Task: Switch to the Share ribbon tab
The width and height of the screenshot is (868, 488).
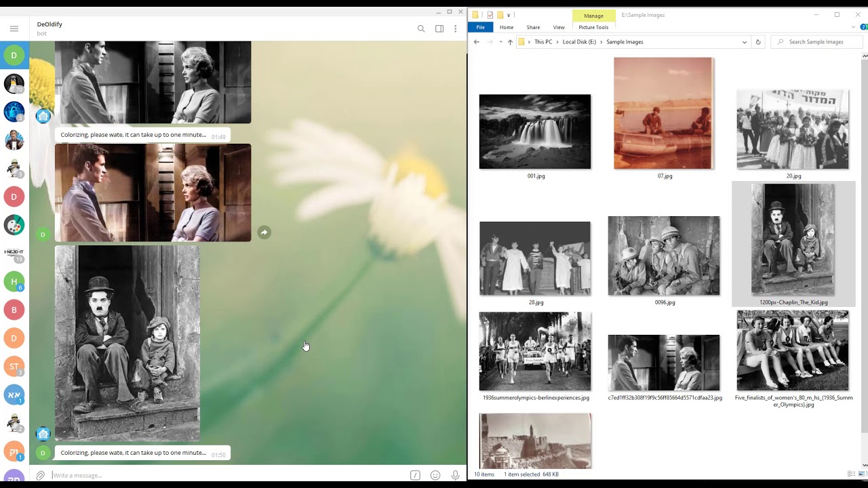Action: (x=533, y=27)
